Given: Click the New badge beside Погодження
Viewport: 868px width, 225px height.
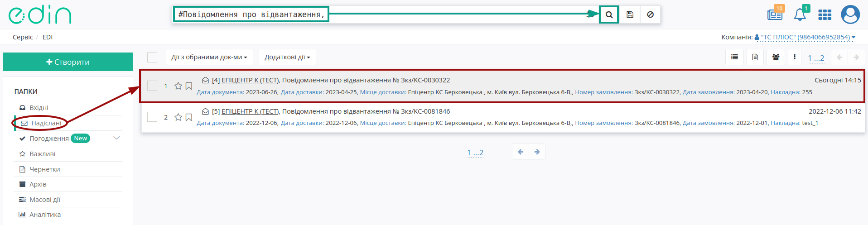Looking at the screenshot, I should coord(81,139).
